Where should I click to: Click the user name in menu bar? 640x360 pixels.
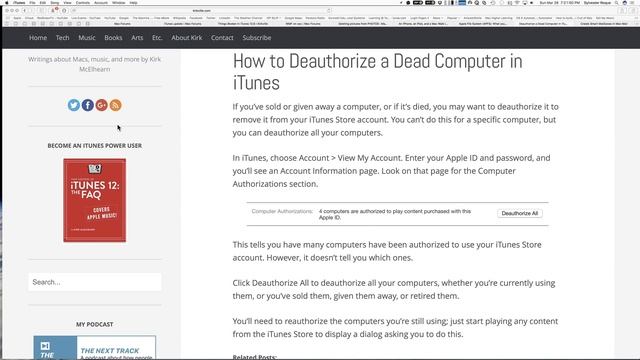598,3
